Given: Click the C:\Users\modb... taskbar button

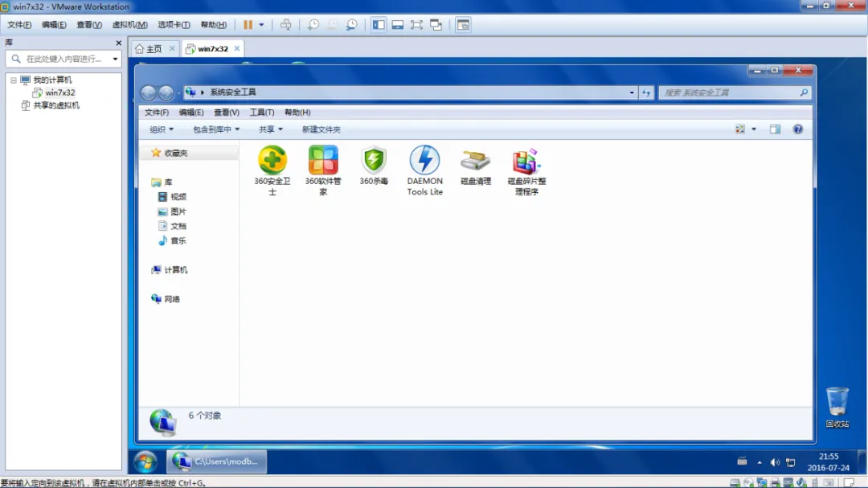Looking at the screenshot, I should tap(217, 461).
